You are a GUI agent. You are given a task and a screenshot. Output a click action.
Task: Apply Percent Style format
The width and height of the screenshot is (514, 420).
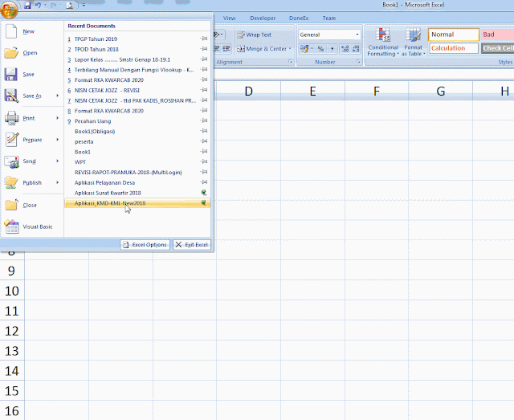pos(320,49)
